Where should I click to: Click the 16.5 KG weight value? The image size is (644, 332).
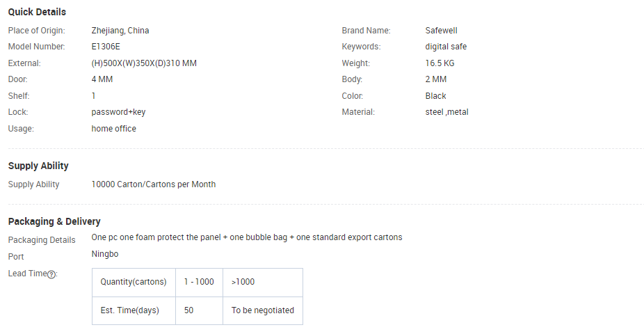[x=440, y=63]
